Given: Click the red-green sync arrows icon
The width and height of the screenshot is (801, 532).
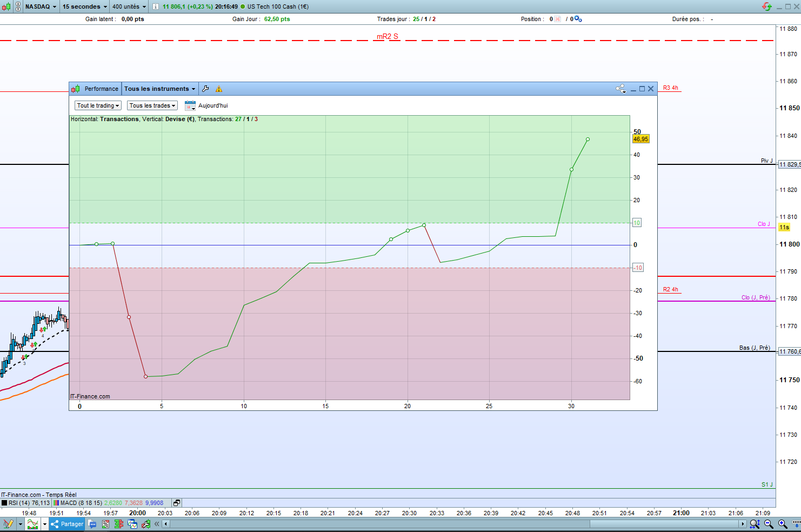Looking at the screenshot, I should pyautogui.click(x=767, y=6).
